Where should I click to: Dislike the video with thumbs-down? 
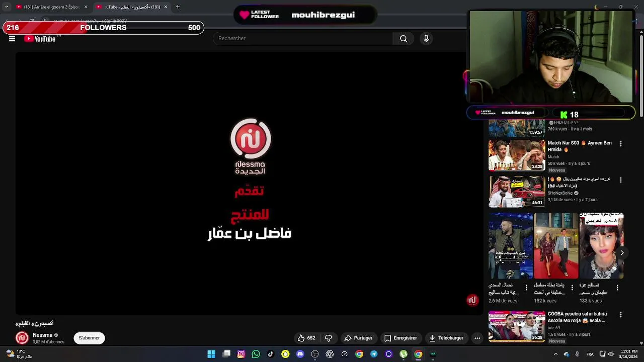(329, 338)
